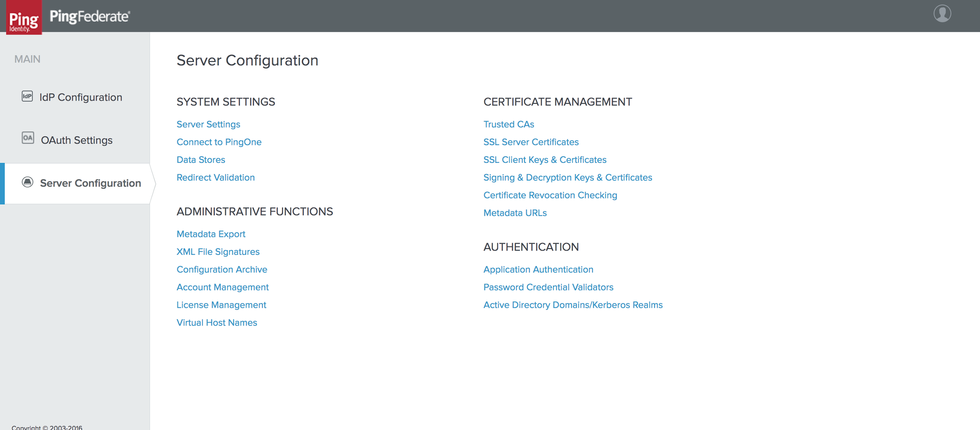Click the CERTIFICATE MANAGEMENT section heading
The image size is (980, 430).
click(557, 102)
